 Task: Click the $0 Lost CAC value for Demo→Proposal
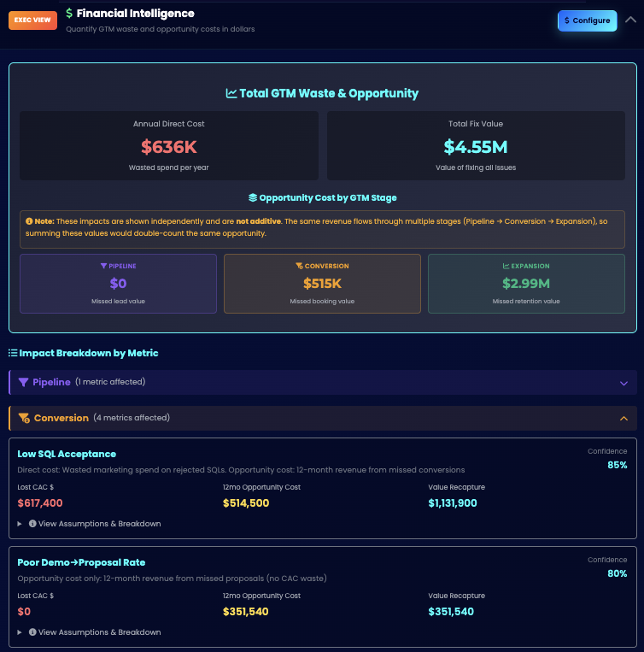[24, 612]
